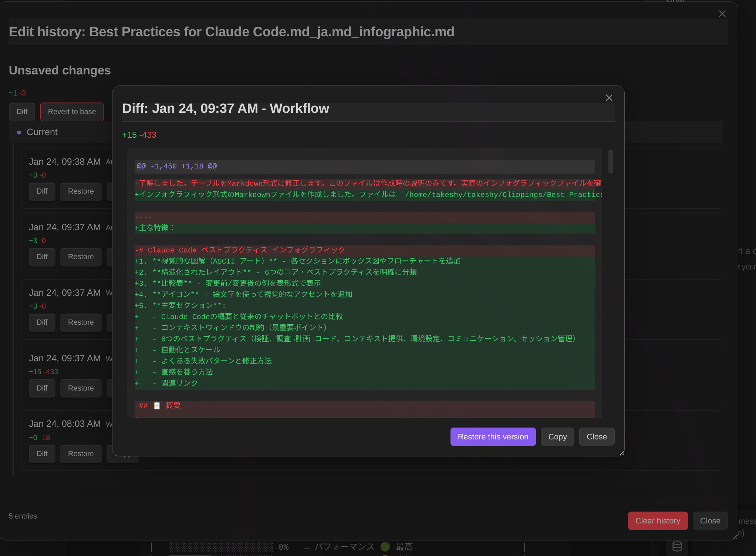The image size is (756, 556).
Task: Click Revert to base
Action: tap(72, 112)
